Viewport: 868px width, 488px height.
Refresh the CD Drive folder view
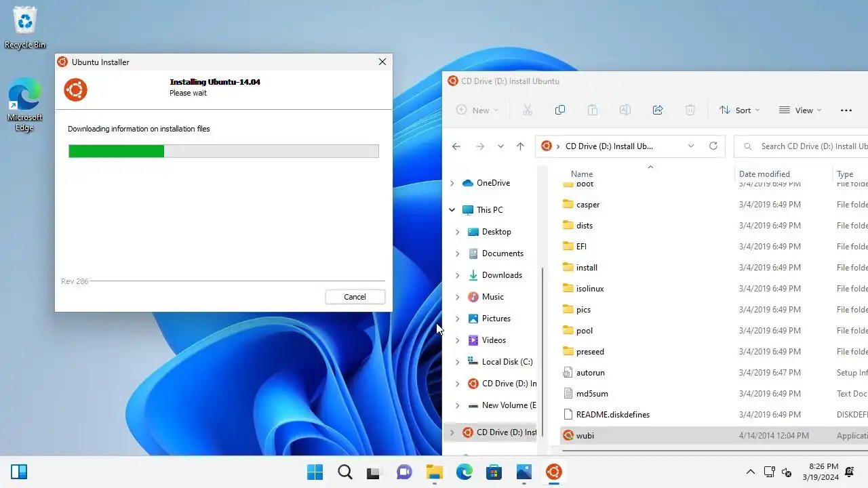[x=713, y=146]
